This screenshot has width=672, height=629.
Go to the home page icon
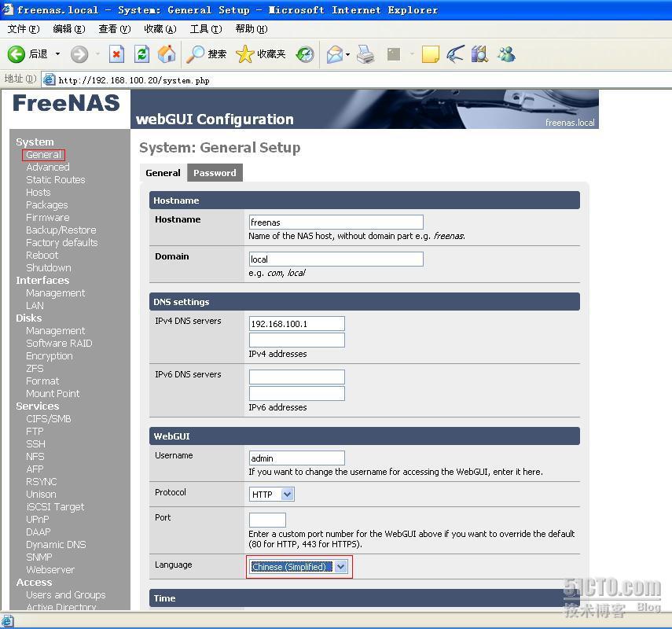pos(167,54)
